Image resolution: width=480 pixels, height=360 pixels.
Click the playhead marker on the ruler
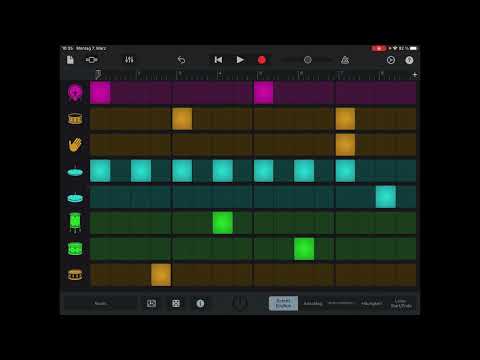[98, 74]
